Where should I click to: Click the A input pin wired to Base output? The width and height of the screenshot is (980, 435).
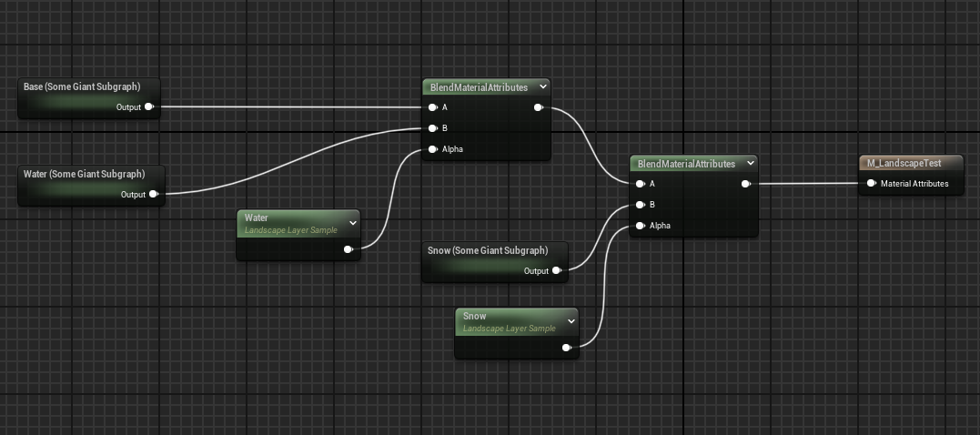pos(432,107)
